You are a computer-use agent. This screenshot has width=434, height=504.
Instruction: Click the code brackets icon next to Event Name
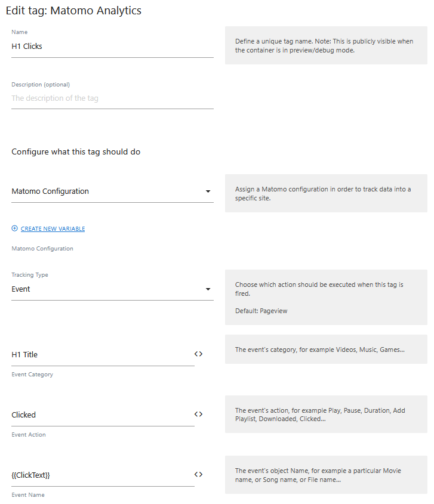(x=198, y=474)
